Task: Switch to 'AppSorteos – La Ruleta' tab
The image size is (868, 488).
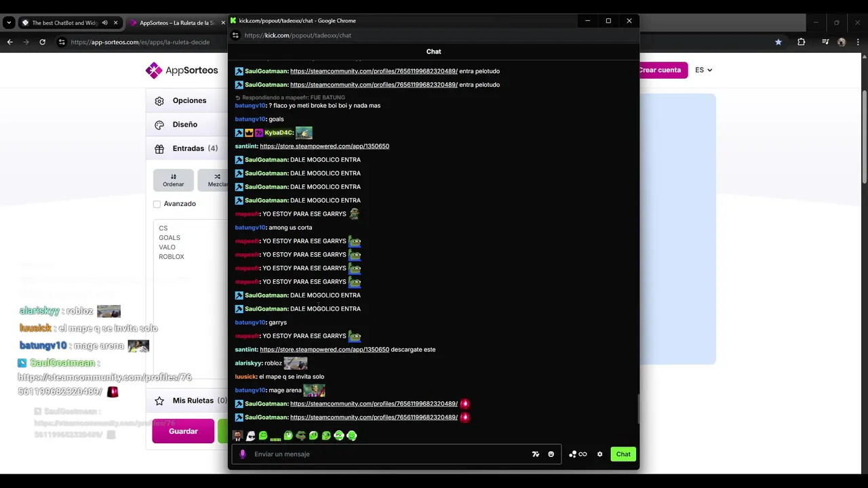Action: 176,22
